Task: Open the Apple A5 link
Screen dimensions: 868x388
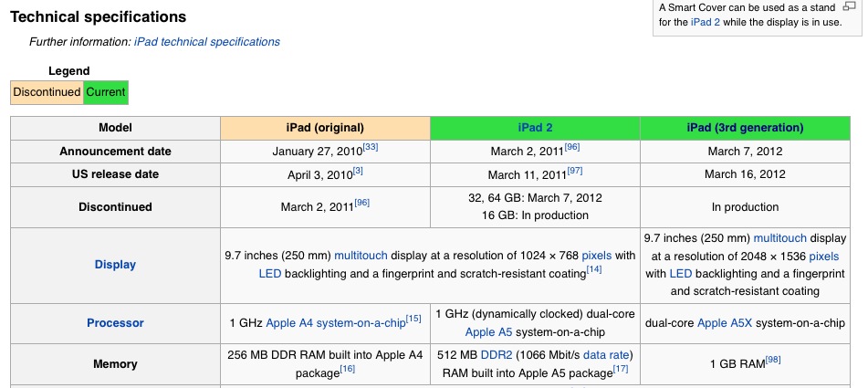Action: click(x=489, y=332)
